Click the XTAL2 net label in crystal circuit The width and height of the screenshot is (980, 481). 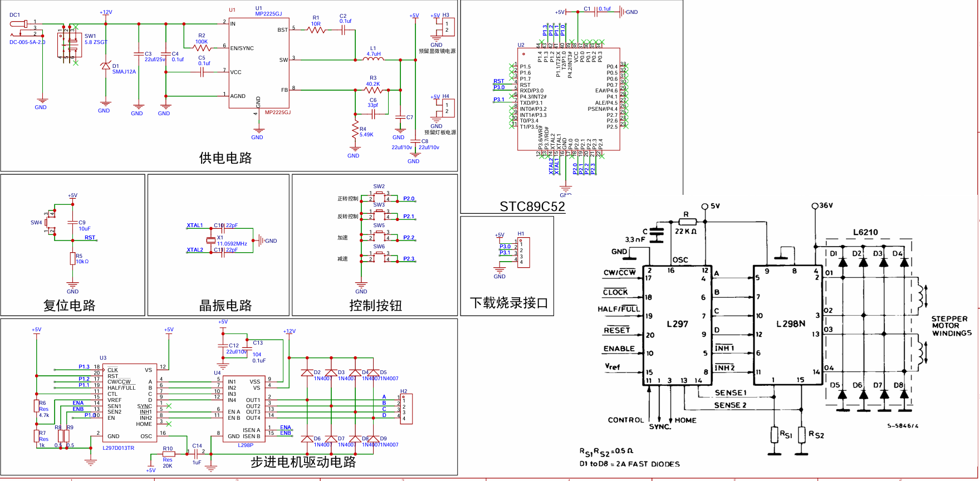195,250
